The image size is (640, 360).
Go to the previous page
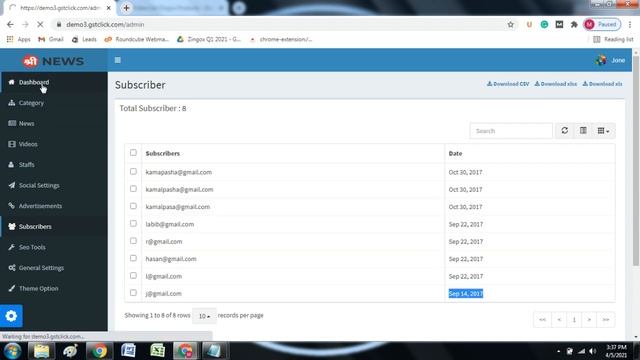(559, 320)
